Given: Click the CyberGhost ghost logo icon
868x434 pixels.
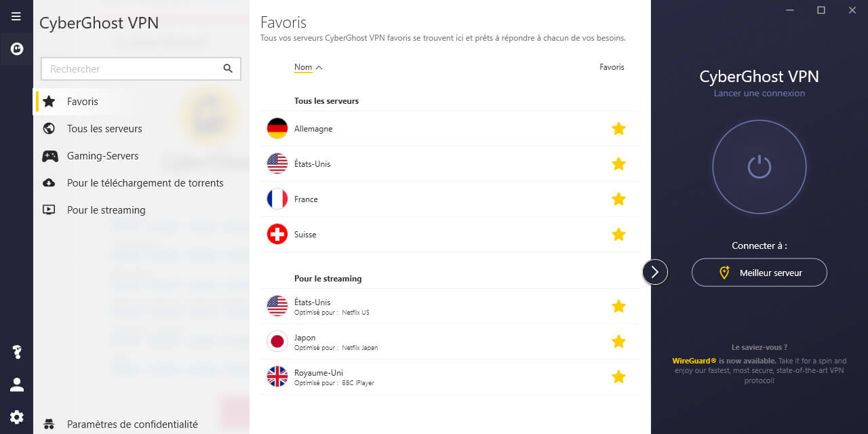Looking at the screenshot, I should 17,49.
